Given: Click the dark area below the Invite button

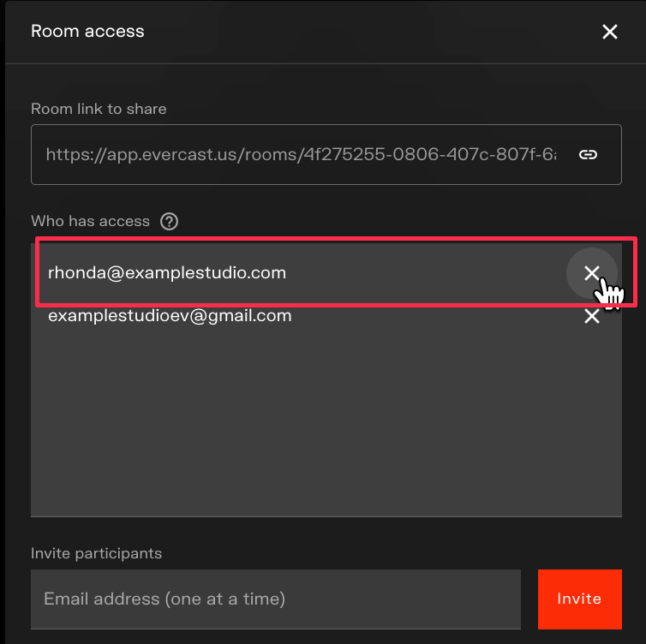Looking at the screenshot, I should pyautogui.click(x=579, y=636).
